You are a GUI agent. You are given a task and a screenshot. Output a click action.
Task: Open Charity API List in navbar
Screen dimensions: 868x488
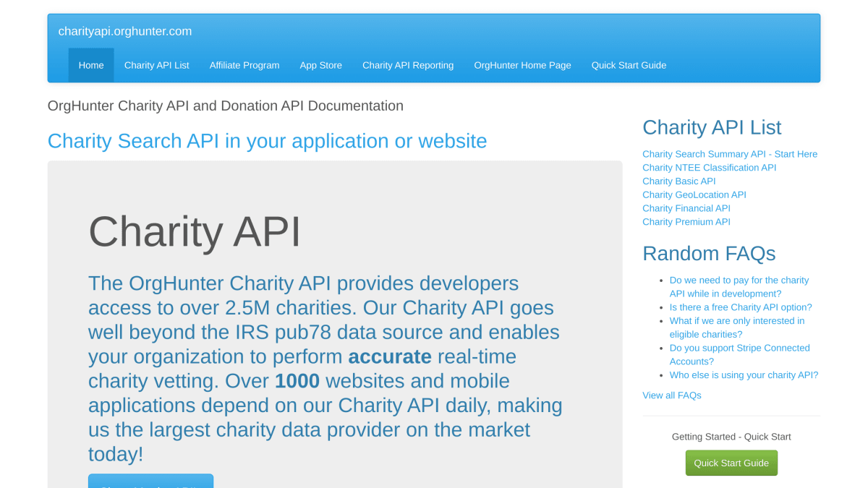pyautogui.click(x=156, y=65)
